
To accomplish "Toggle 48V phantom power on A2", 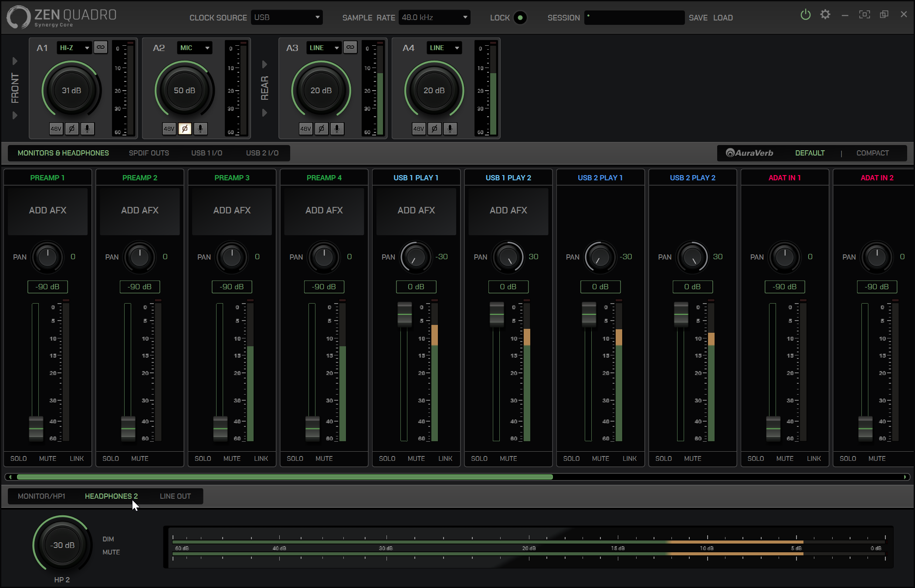I will click(x=169, y=129).
